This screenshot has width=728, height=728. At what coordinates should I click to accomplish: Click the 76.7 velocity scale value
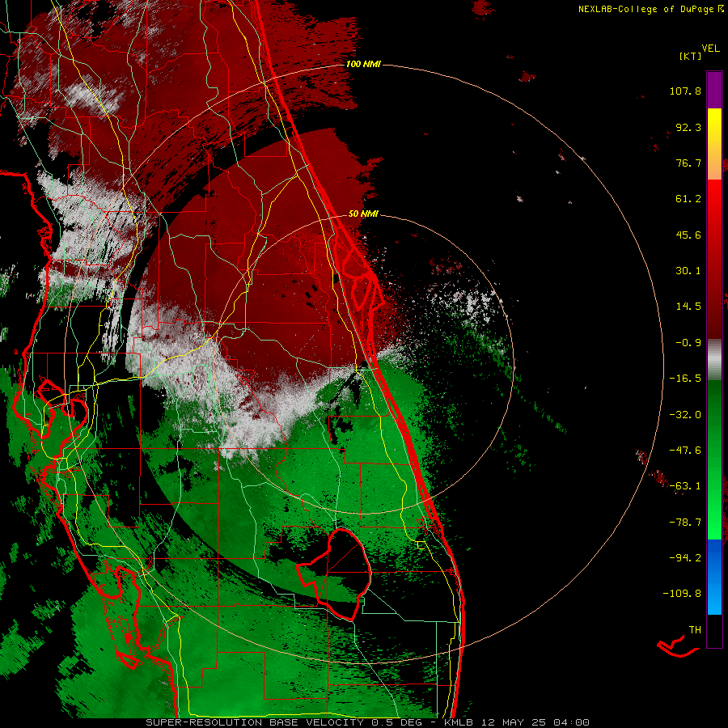(x=688, y=163)
